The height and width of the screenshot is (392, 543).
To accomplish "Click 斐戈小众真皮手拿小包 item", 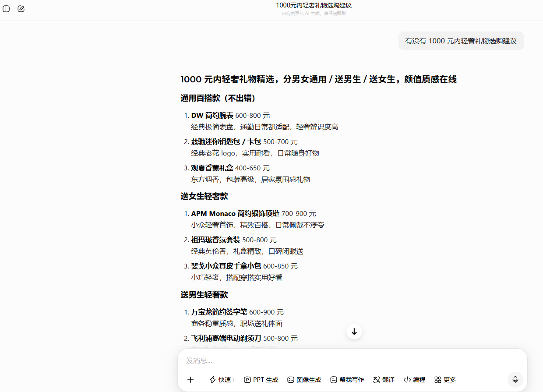I will pos(226,266).
